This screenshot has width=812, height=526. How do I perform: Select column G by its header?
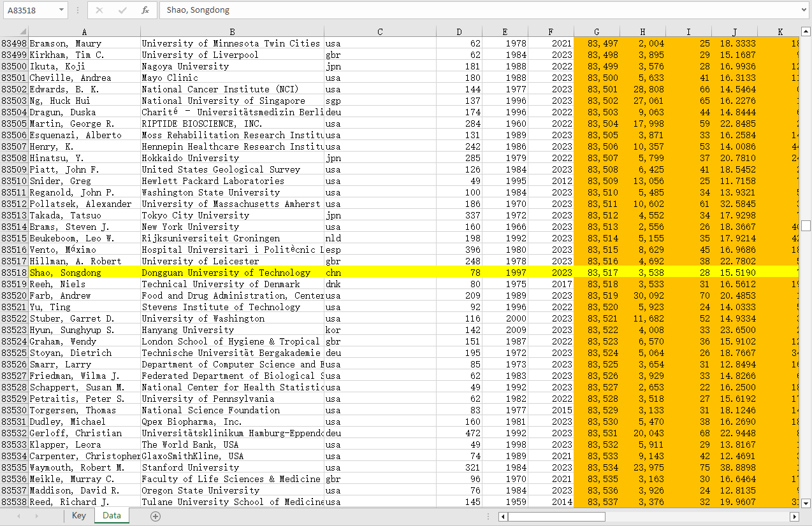pos(597,32)
